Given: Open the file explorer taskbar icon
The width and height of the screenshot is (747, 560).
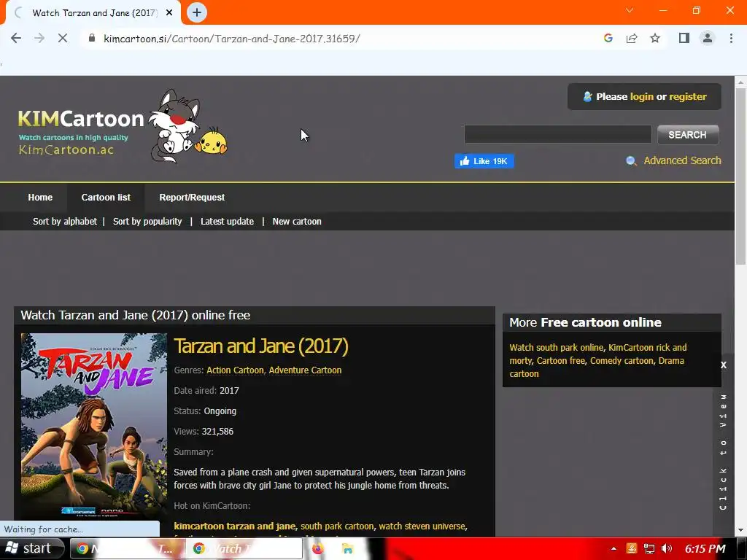Looking at the screenshot, I should [x=348, y=548].
